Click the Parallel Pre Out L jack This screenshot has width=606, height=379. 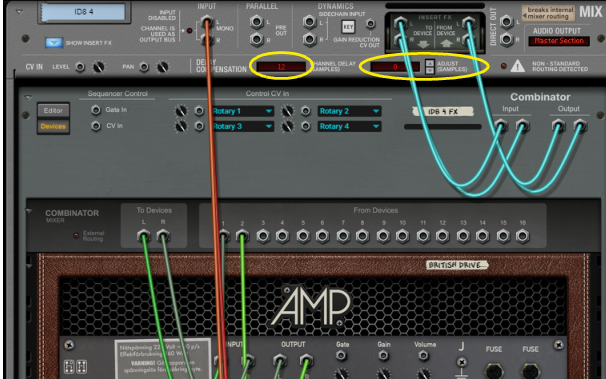point(257,22)
